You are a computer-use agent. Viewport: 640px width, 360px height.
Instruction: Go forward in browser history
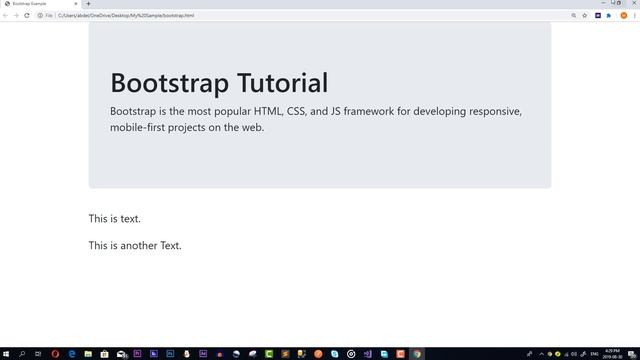tap(16, 16)
